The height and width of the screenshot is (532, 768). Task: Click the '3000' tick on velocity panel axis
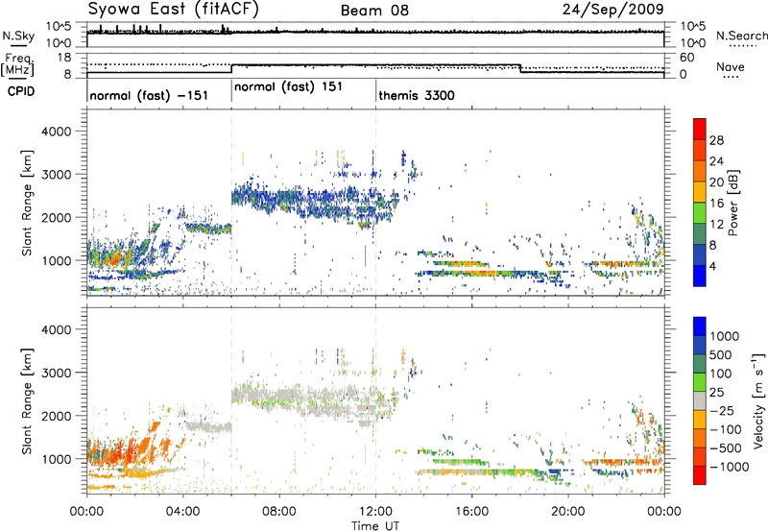tap(56, 373)
